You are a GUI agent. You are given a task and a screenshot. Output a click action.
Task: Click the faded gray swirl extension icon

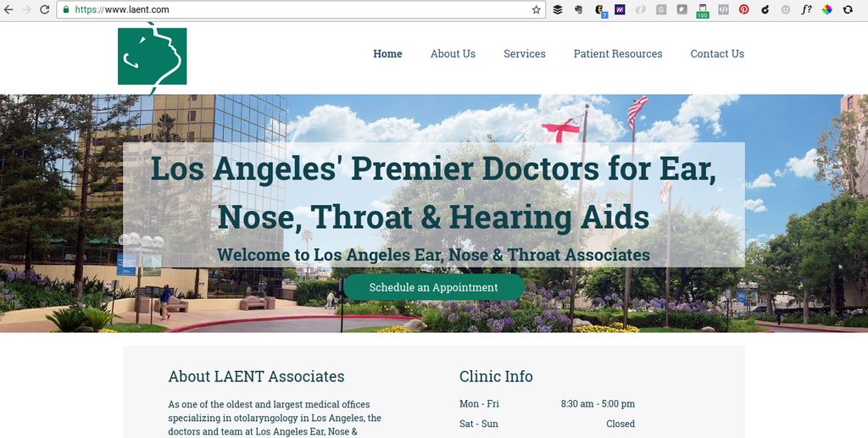[x=641, y=9]
